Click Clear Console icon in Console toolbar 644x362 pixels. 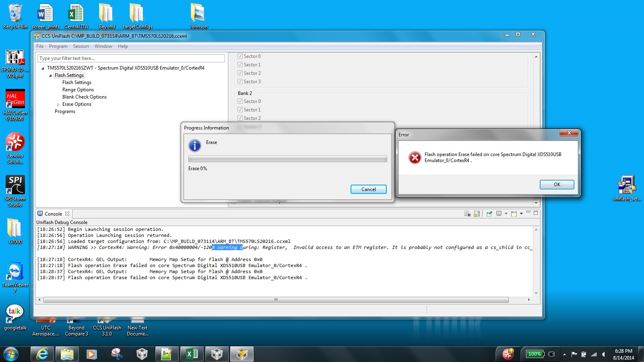(467, 214)
